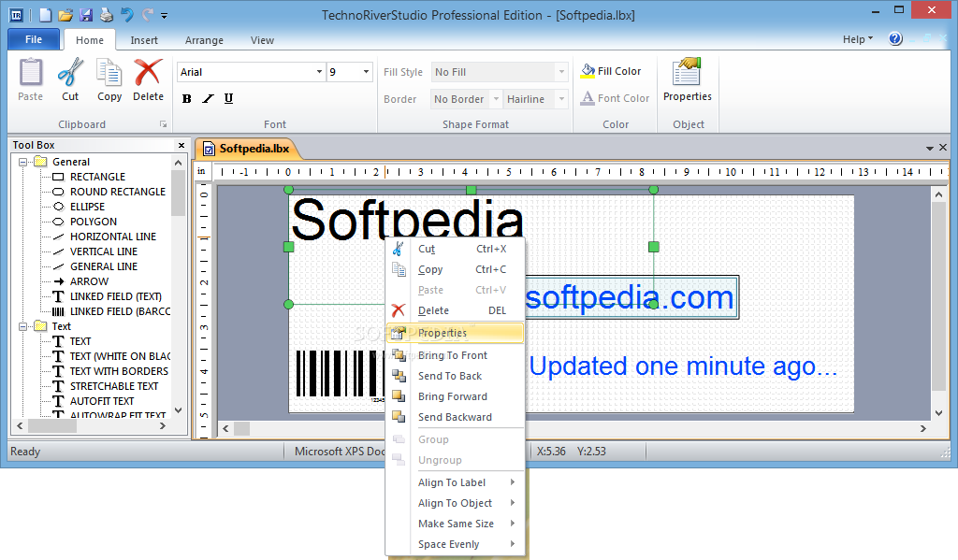Viewport: 958px width, 560px height.
Task: Switch to the View ribbon tab
Action: [262, 39]
